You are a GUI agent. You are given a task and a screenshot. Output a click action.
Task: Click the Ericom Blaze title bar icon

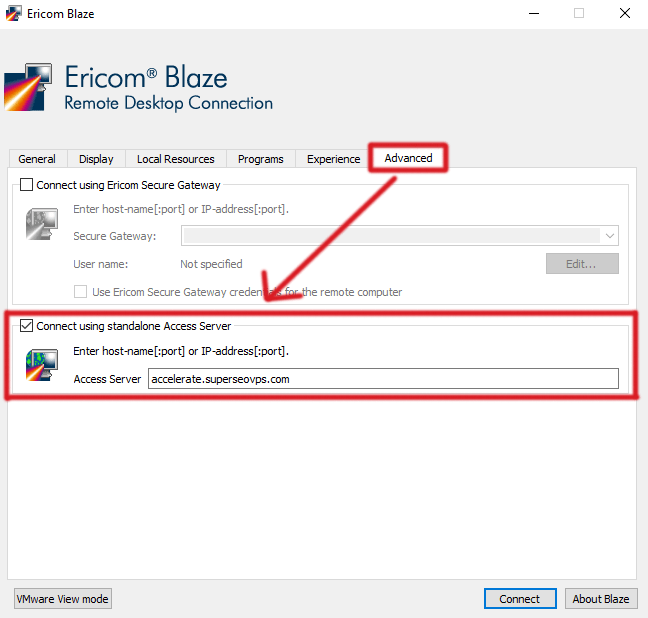[13, 14]
